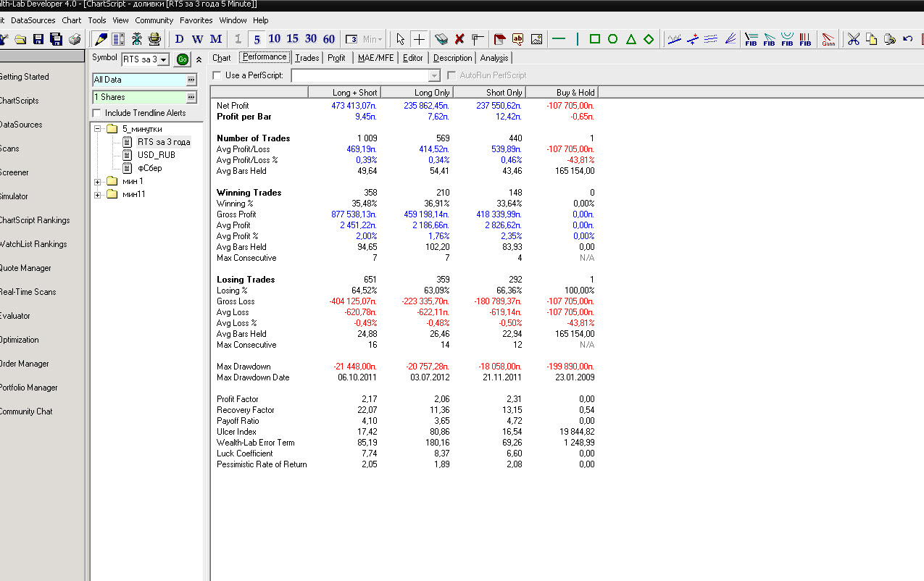
Task: Select the Gann fan tool
Action: coord(828,39)
